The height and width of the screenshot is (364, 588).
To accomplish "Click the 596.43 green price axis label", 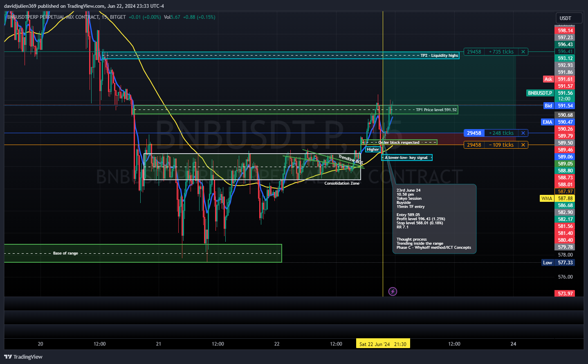I will [x=565, y=45].
